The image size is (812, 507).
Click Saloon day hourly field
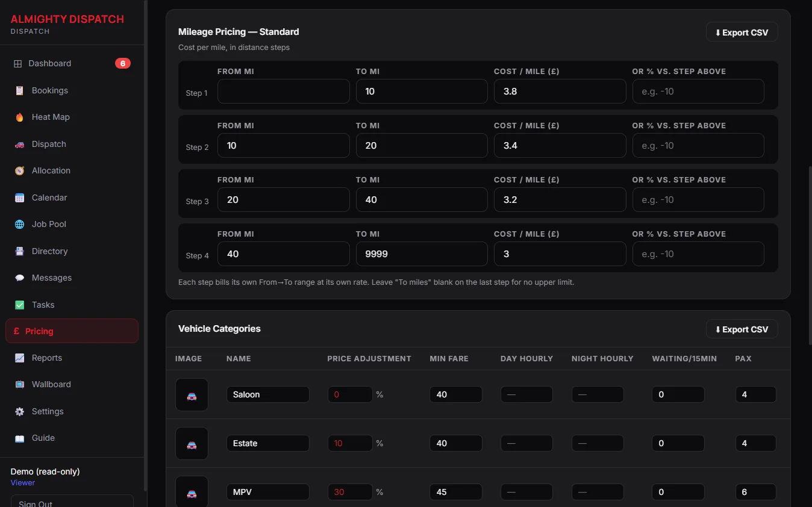(526, 394)
